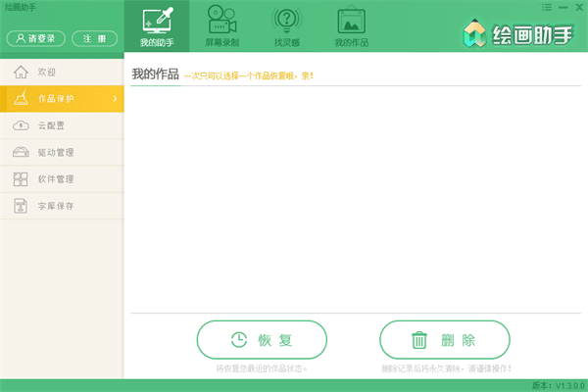Open 驱动管理 driver management icon
This screenshot has width=588, height=392.
21,152
